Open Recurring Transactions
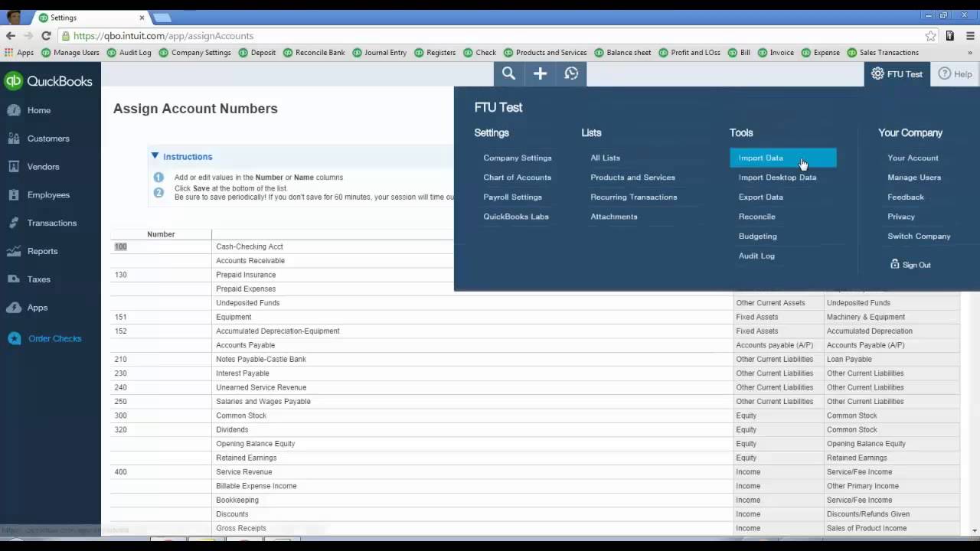 [x=633, y=197]
